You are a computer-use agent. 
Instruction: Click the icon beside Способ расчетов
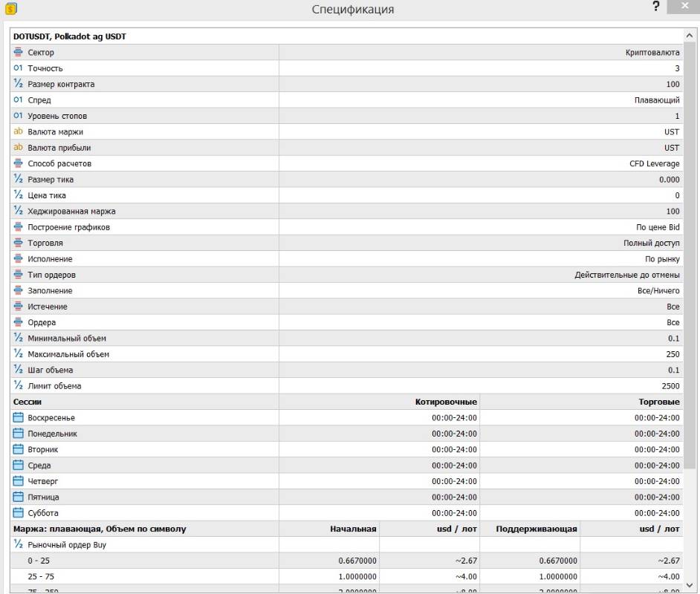coord(19,163)
